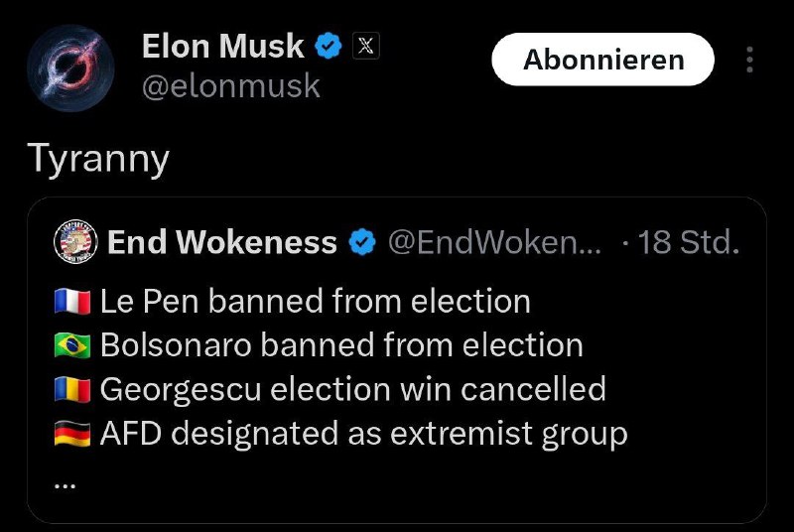The width and height of the screenshot is (794, 532).
Task: Click the blue verified badge beside Elon Musk
Action: (329, 46)
